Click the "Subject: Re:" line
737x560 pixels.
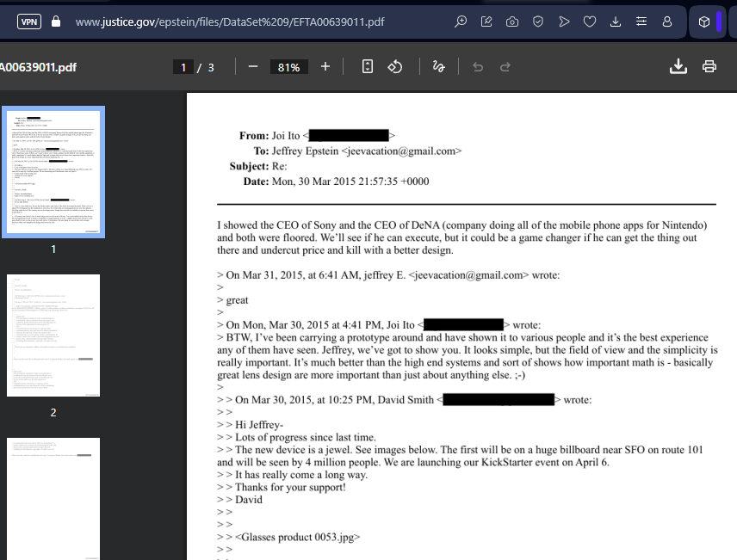(258, 166)
